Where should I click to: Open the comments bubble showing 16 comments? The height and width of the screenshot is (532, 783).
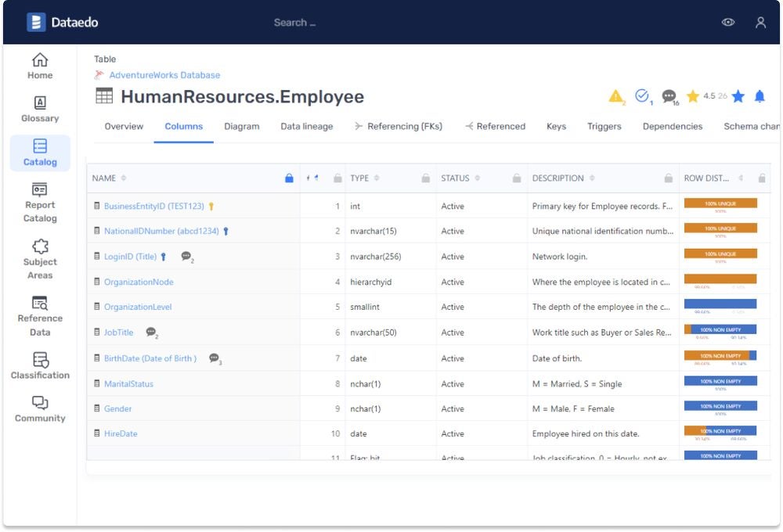(x=668, y=96)
